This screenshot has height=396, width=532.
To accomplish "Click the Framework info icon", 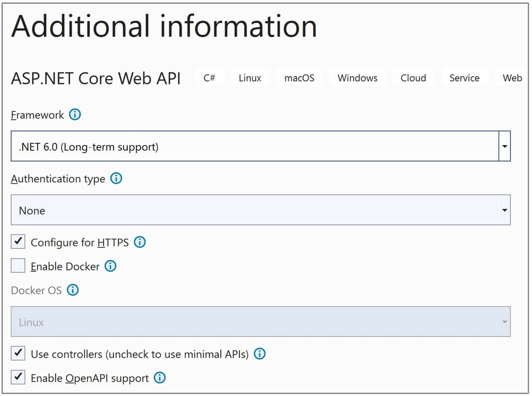I will pos(75,114).
